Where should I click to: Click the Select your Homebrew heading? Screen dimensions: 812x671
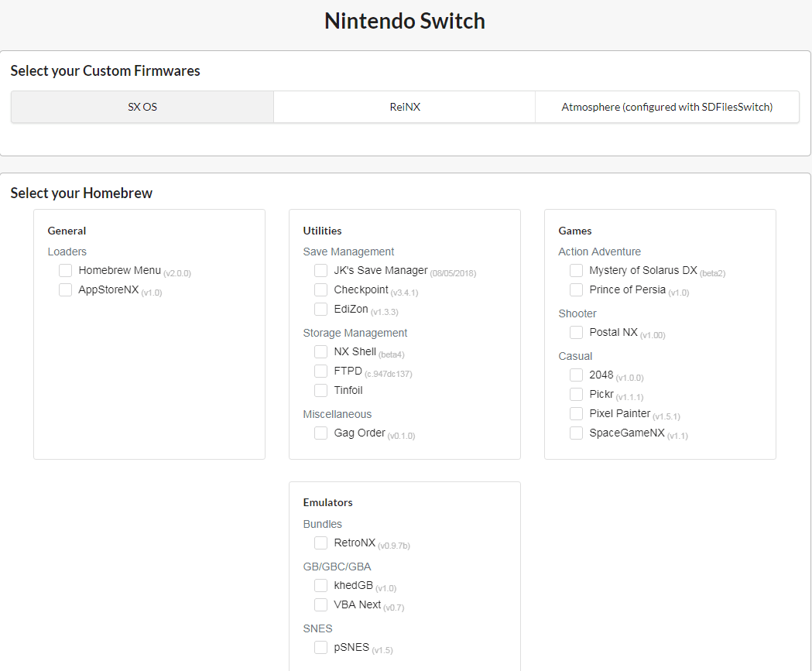click(81, 193)
